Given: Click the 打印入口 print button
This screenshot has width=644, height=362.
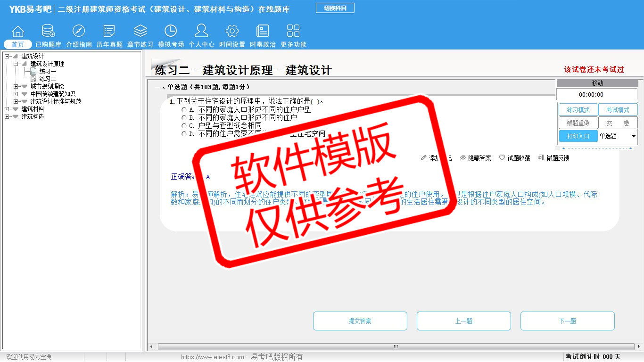Looking at the screenshot, I should click(x=578, y=136).
